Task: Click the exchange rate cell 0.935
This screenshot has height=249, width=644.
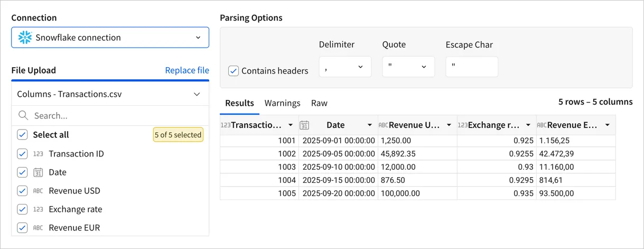Action: pos(497,193)
